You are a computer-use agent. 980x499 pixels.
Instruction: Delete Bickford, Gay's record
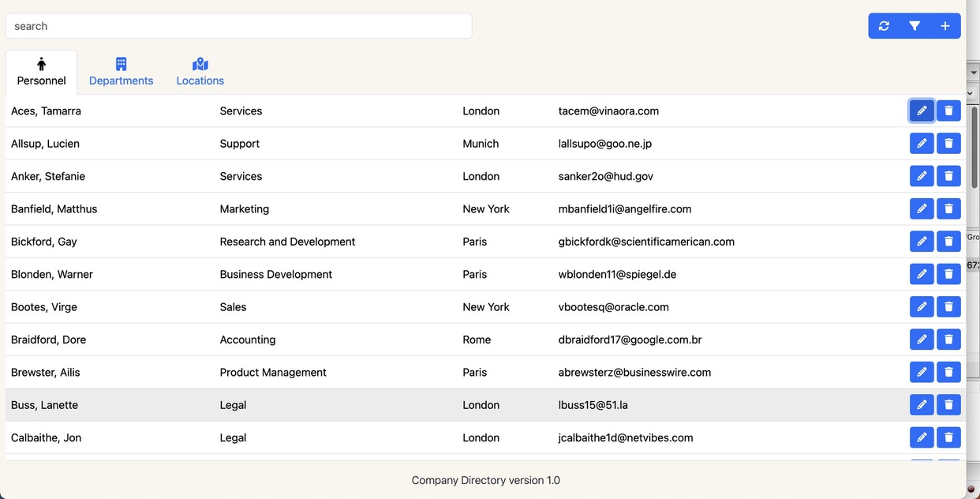pyautogui.click(x=948, y=241)
